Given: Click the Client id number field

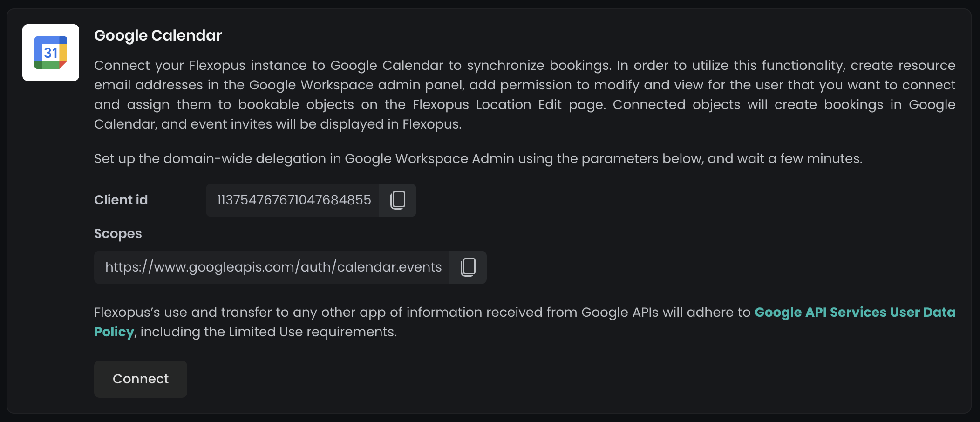Looking at the screenshot, I should coord(293,200).
